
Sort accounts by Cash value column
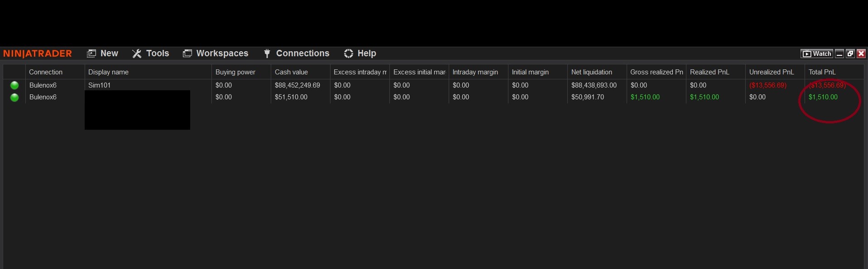click(x=291, y=72)
